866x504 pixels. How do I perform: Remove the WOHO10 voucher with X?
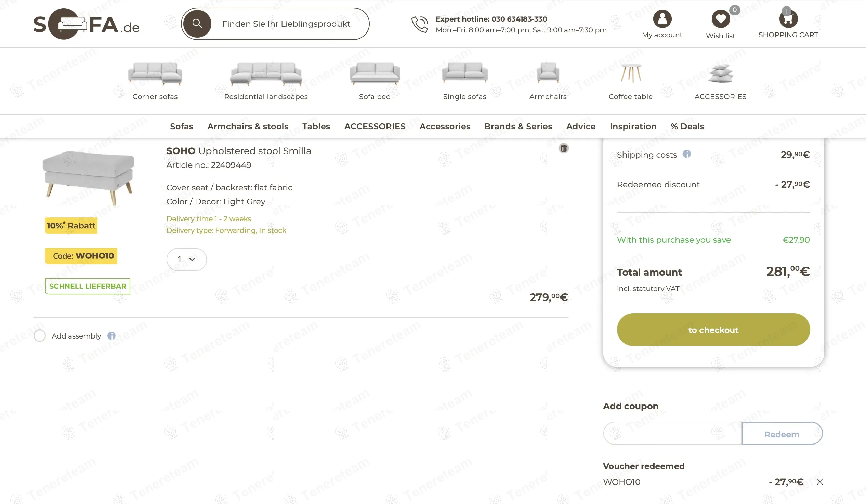[819, 482]
